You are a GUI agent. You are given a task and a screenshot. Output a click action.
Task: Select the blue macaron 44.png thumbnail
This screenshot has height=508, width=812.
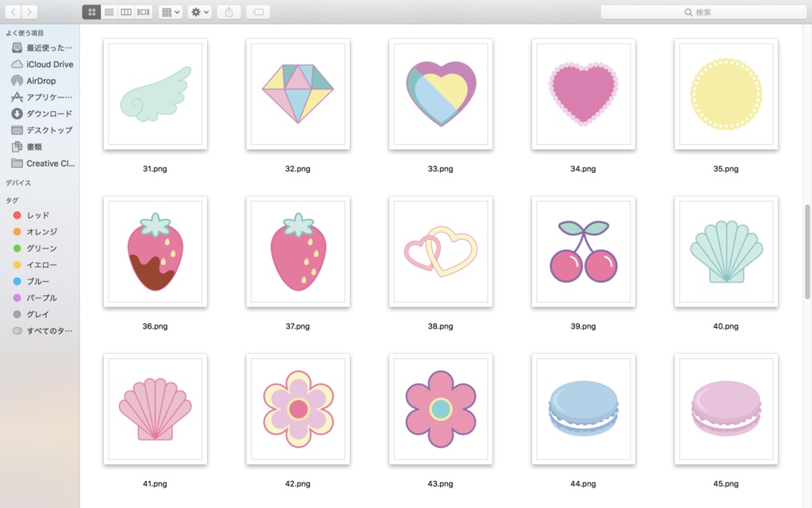583,410
